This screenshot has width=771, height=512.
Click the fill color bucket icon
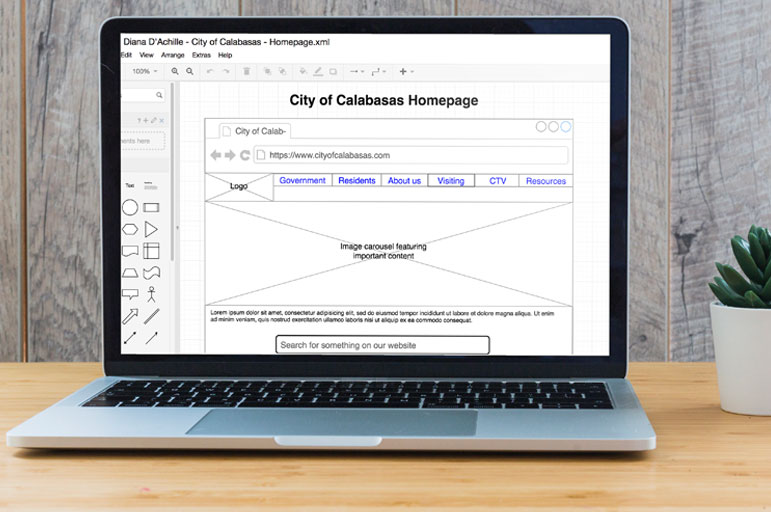[x=303, y=72]
